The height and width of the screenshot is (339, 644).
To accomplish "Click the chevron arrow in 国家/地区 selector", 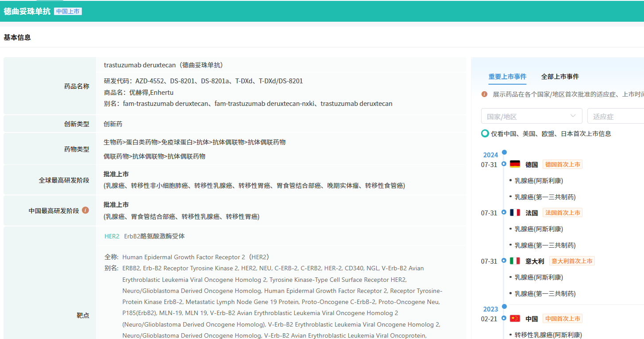I will point(574,116).
